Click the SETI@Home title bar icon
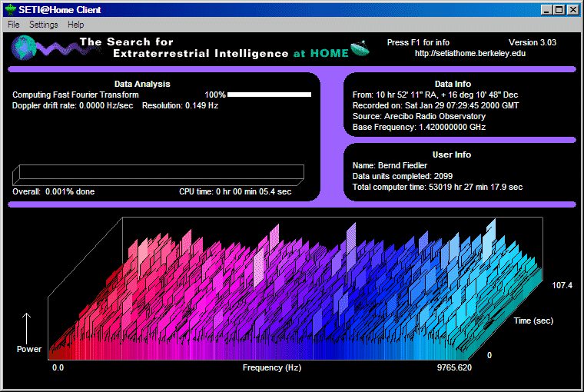Viewport: 584px width, 392px height. point(11,10)
